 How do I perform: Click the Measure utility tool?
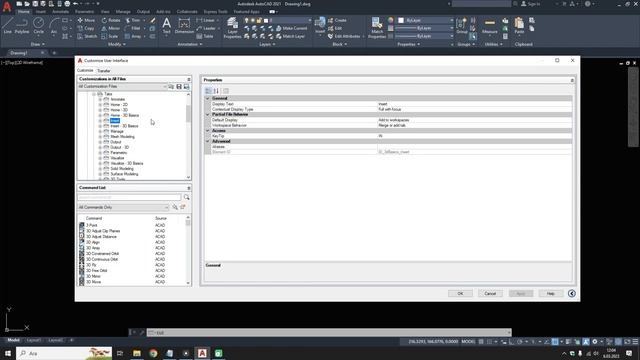489,25
